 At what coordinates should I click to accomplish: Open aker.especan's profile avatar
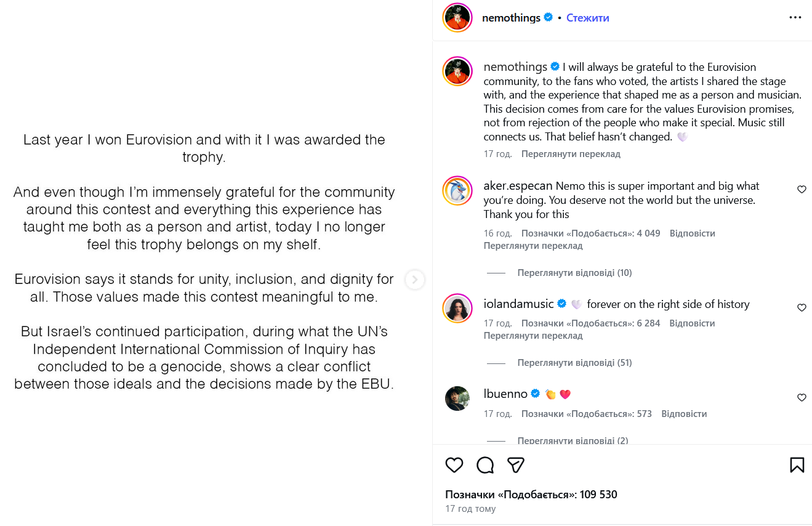click(x=457, y=191)
